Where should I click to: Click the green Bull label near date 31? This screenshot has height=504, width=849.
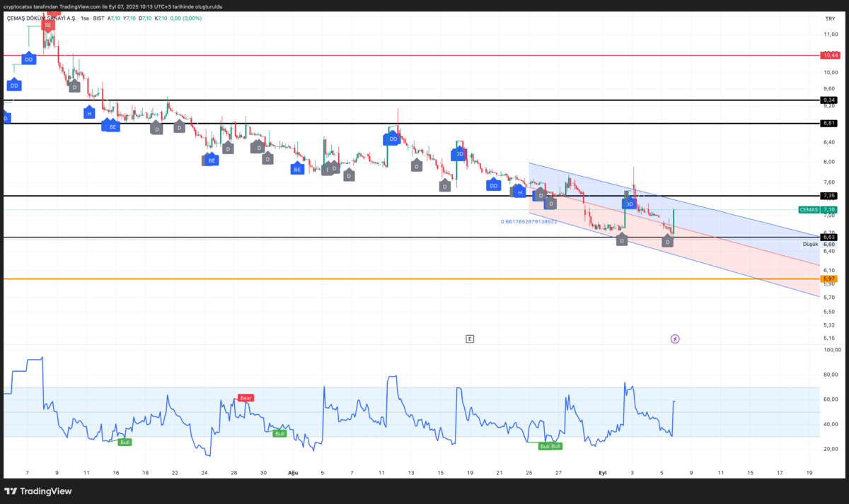click(279, 433)
